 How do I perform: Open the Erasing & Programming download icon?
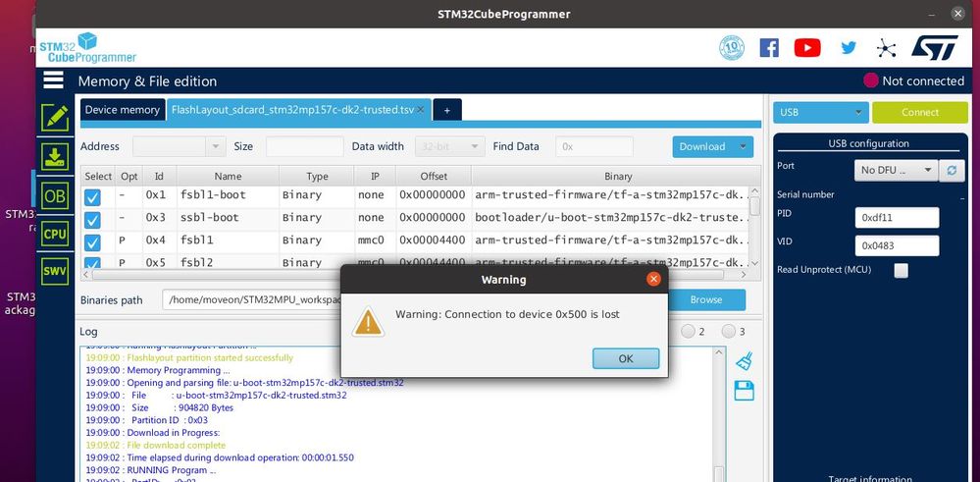55,157
